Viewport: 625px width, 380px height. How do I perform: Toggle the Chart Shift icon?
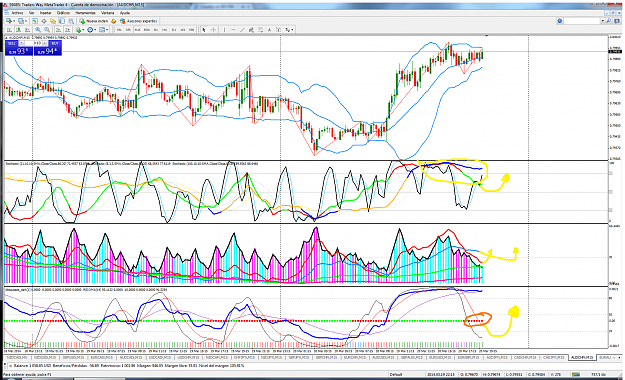tap(68, 30)
